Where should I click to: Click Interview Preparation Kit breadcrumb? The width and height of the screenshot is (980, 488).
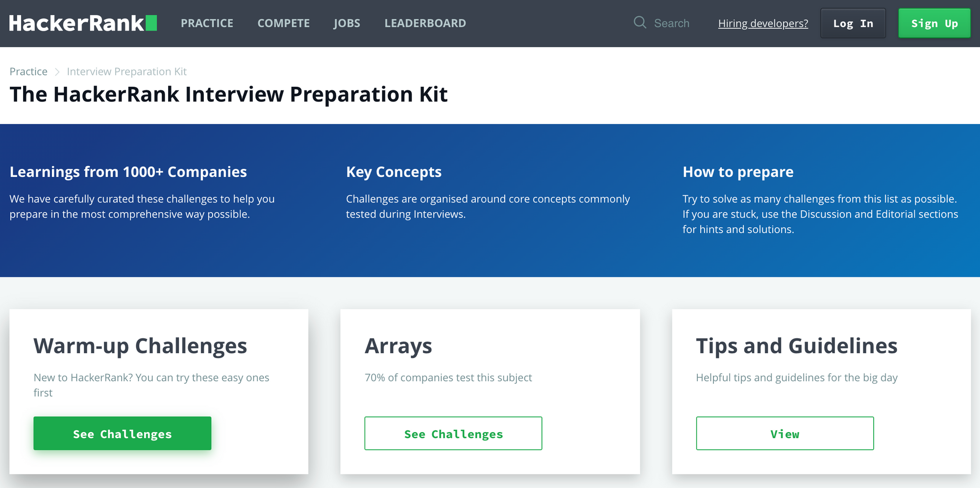pyautogui.click(x=127, y=72)
